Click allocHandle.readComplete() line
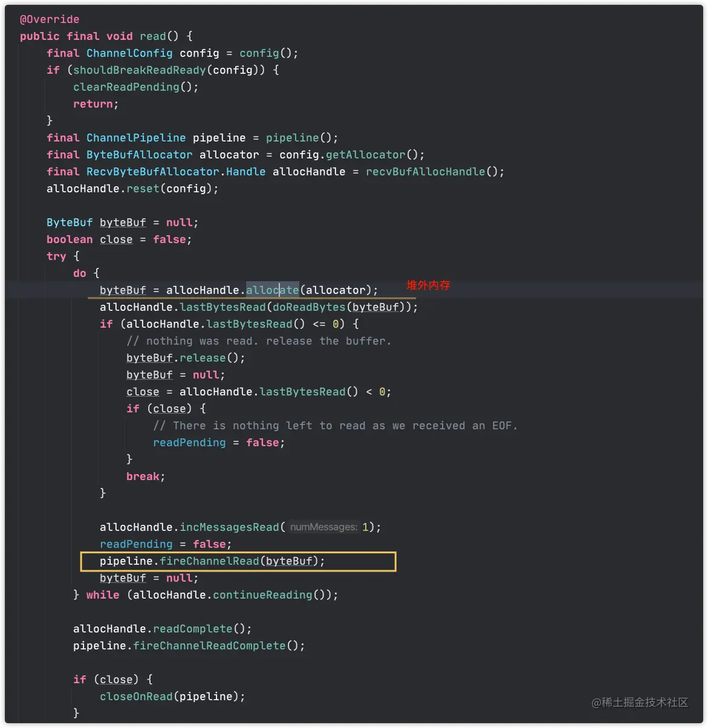This screenshot has width=708, height=728. [163, 629]
